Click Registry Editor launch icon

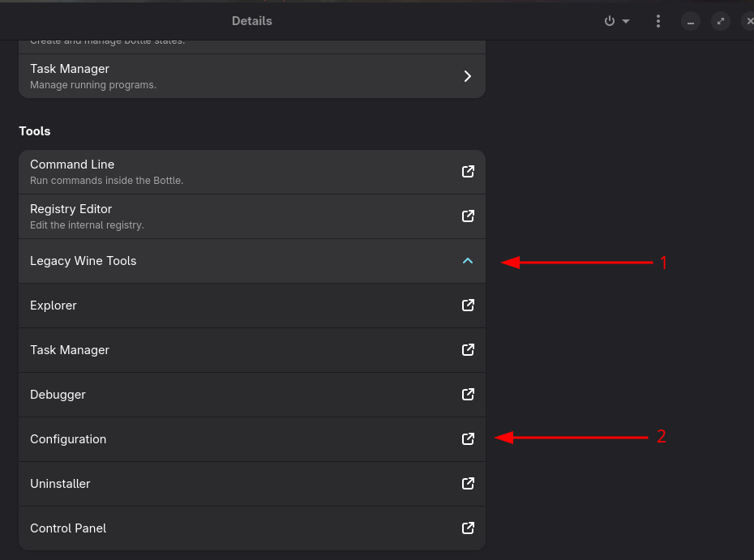click(x=468, y=216)
